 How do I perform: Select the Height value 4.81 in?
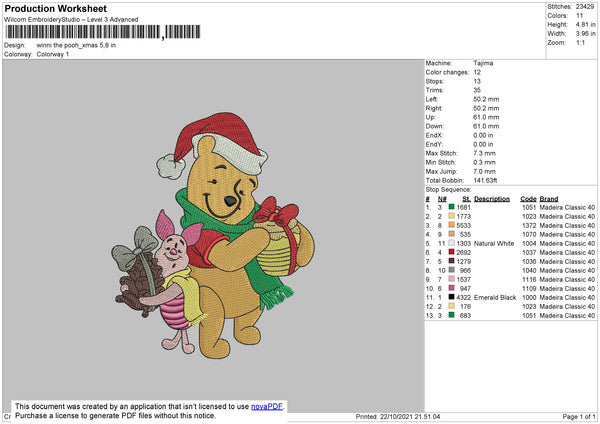pos(585,24)
